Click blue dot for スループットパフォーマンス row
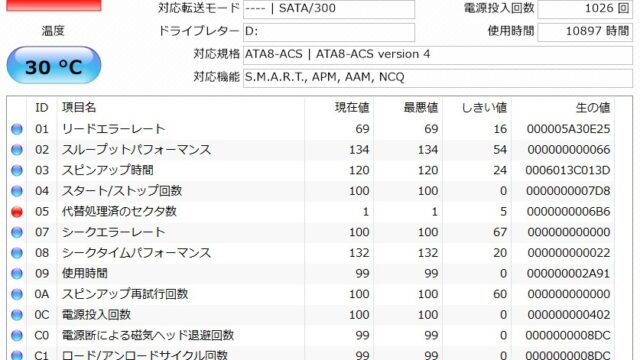This screenshot has width=640, height=360. [x=17, y=150]
